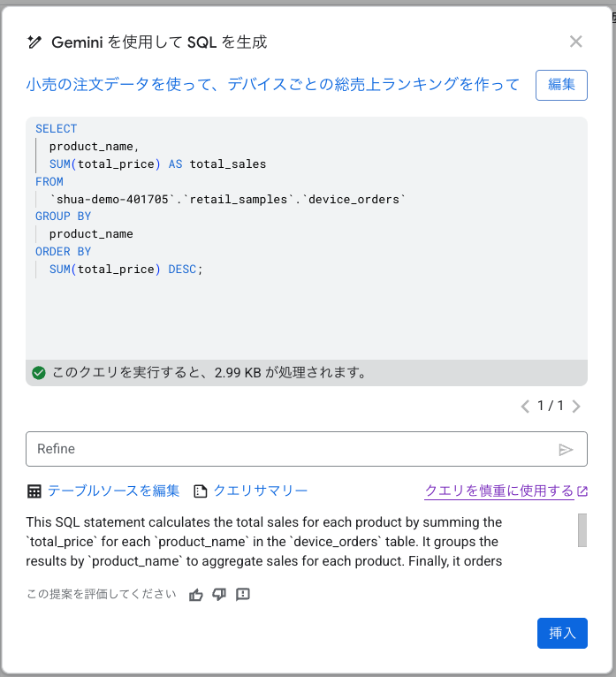616x677 pixels.
Task: Click the product_name, line in the SELECT clause
Action: pyautogui.click(x=94, y=147)
